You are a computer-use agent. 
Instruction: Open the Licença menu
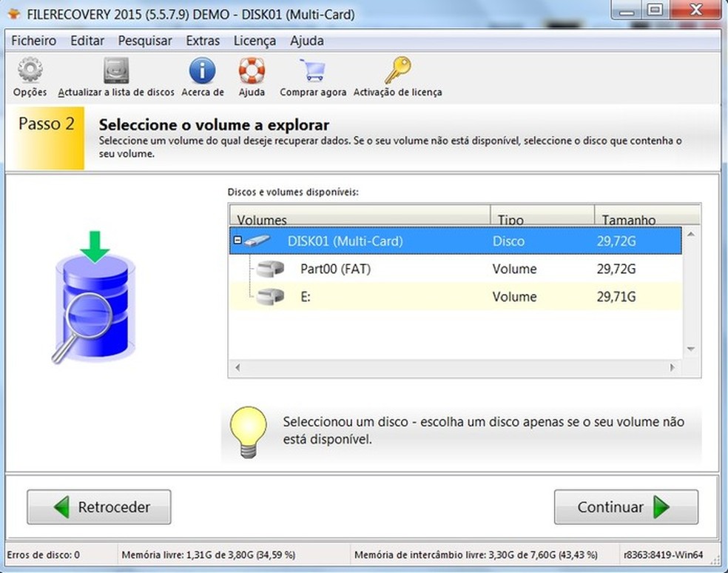(255, 41)
